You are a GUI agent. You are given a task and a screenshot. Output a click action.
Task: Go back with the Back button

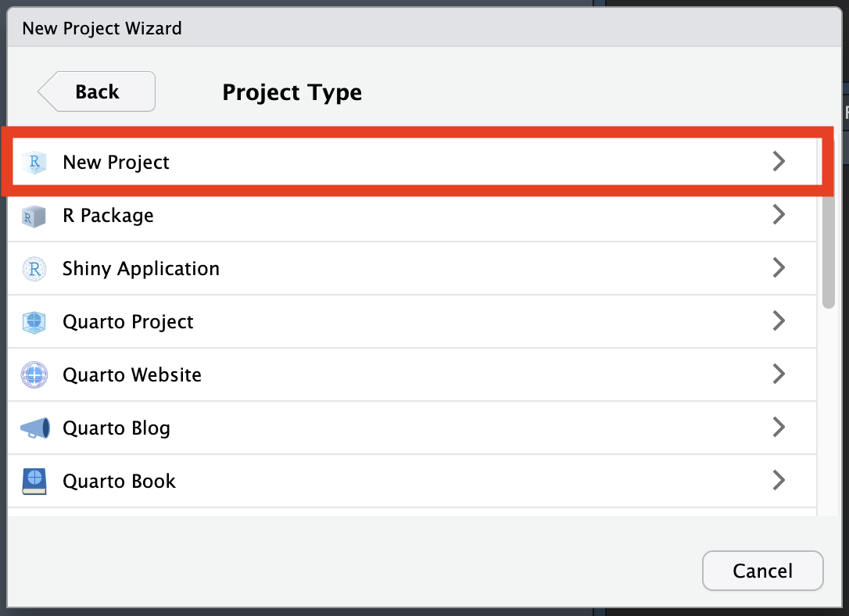[x=97, y=92]
